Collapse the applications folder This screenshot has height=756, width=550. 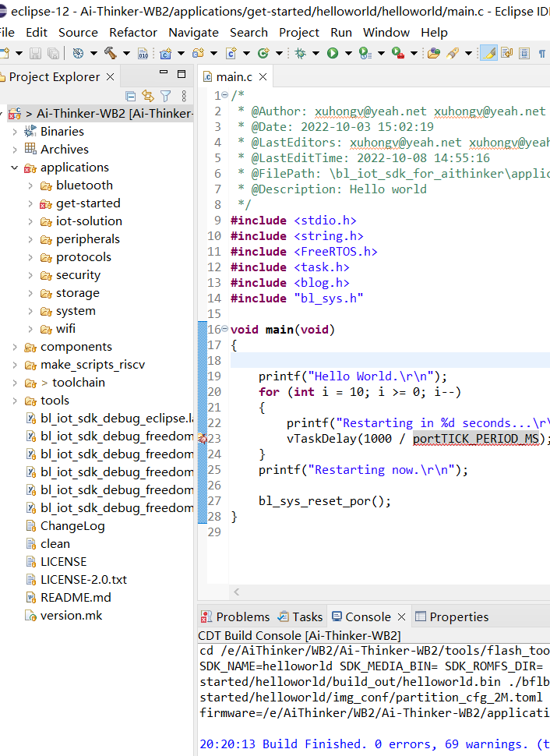click(15, 168)
